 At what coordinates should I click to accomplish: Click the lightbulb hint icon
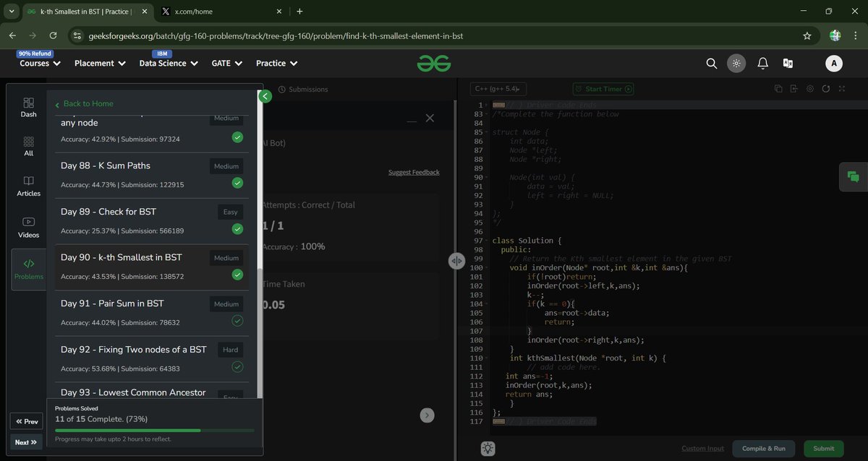pyautogui.click(x=488, y=449)
